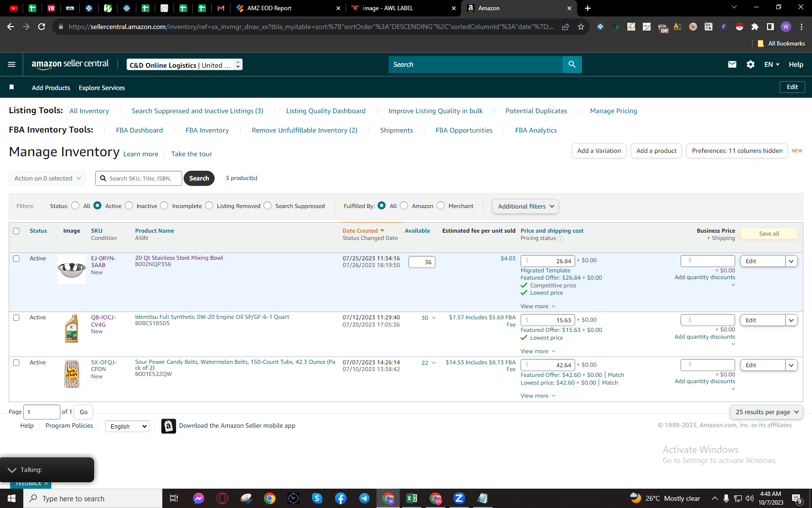
Task: Switch to the image - AWL LABEL tab
Action: click(403, 8)
